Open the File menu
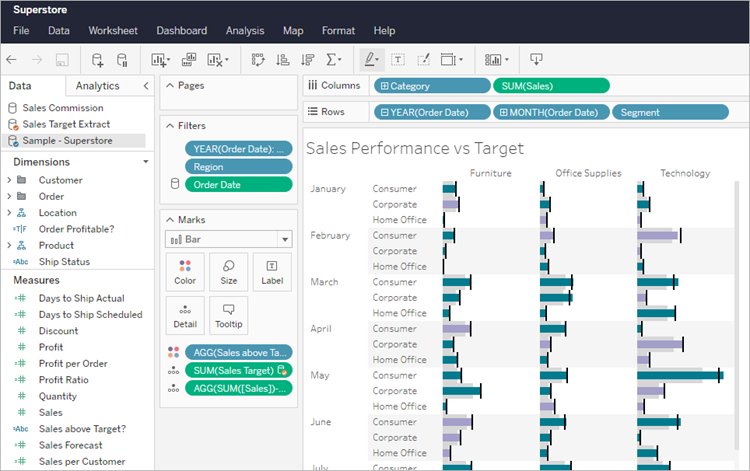Viewport: 750px width, 471px height. pyautogui.click(x=21, y=31)
